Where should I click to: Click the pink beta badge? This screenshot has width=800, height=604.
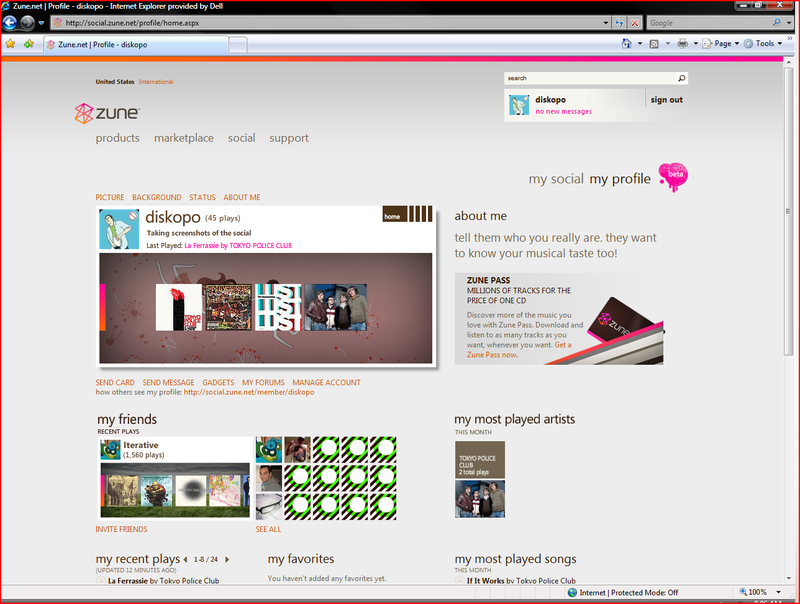(x=673, y=177)
